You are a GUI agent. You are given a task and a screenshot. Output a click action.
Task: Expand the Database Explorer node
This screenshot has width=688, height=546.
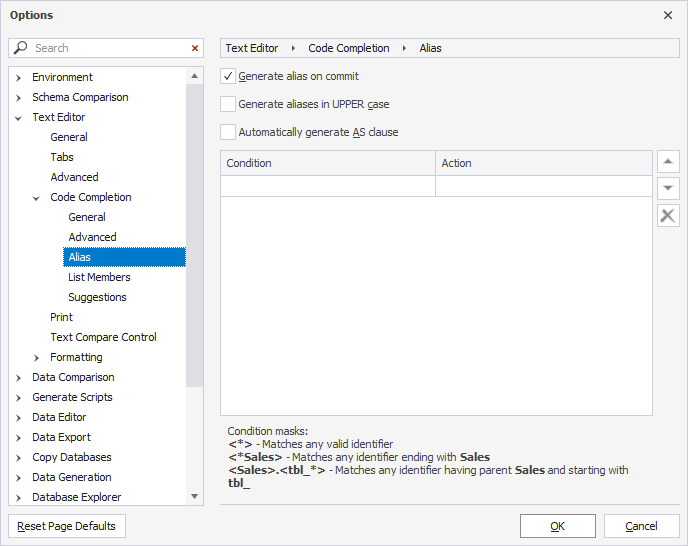(x=18, y=498)
